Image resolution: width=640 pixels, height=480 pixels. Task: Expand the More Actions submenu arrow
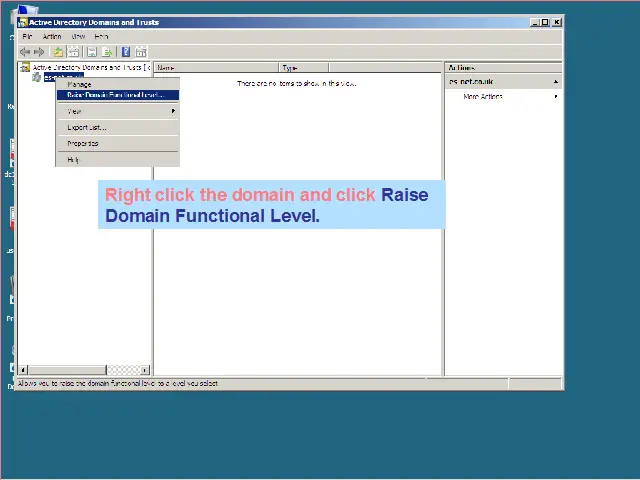click(556, 96)
